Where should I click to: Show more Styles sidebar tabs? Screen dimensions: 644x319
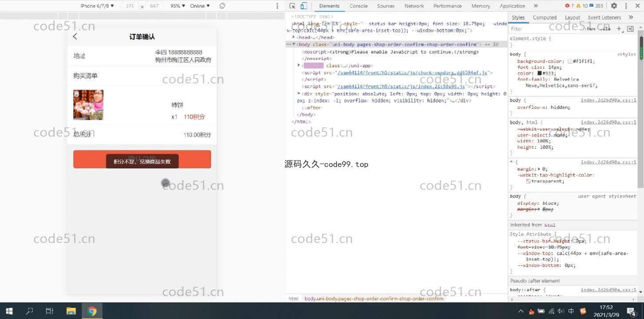click(x=631, y=17)
